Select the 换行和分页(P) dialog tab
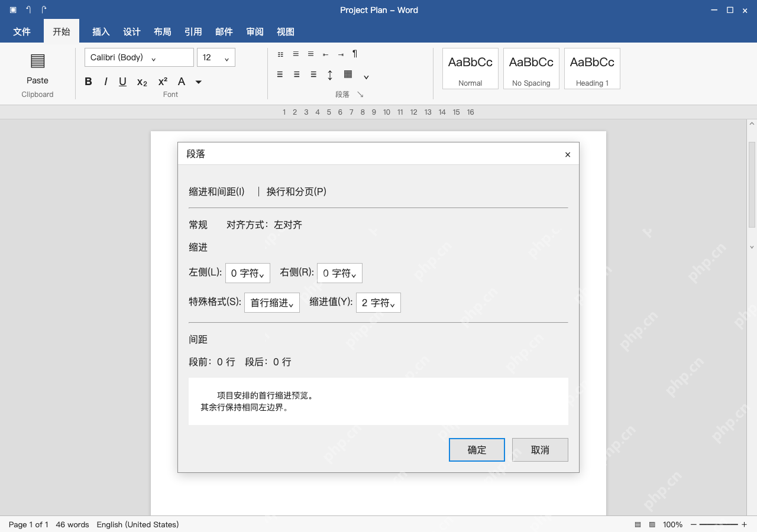 coord(296,192)
